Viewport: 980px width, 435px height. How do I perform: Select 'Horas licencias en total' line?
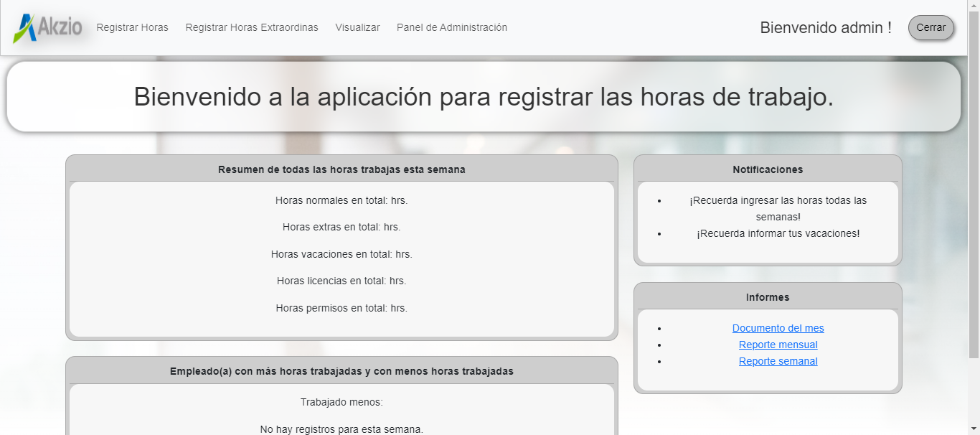tap(341, 281)
